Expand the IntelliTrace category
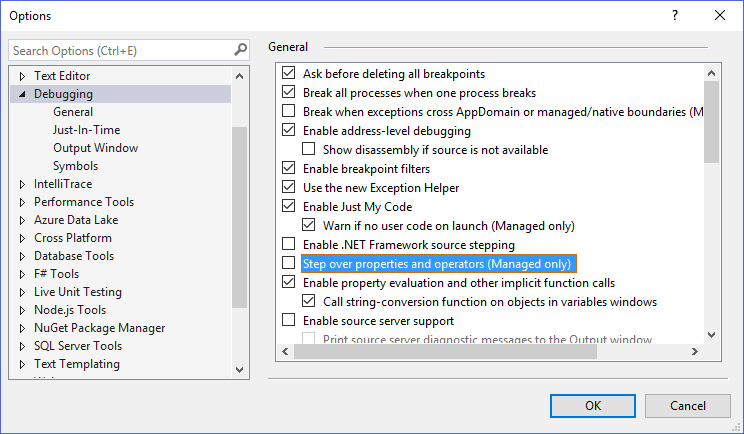744x434 pixels. tap(22, 184)
